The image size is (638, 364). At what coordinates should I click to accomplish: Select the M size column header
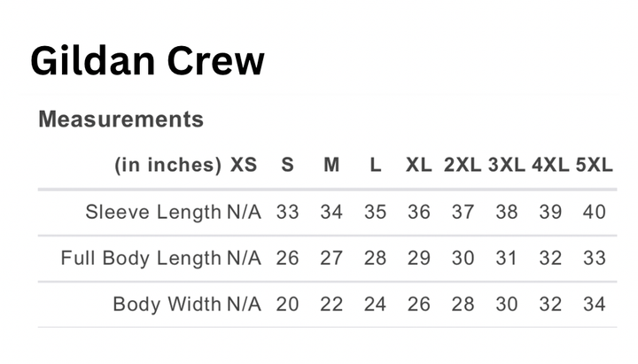[331, 166]
